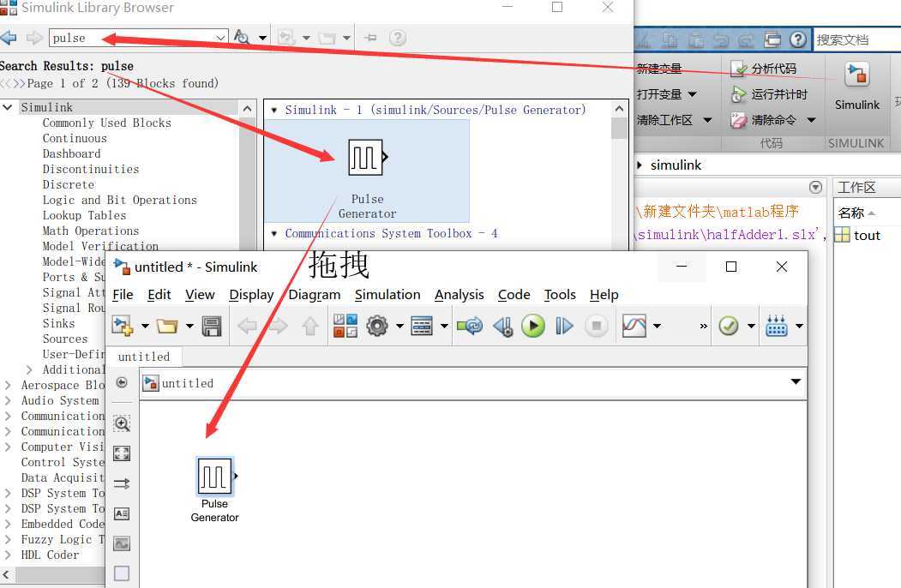This screenshot has width=901, height=588.
Task: Select Commonly Used Blocks in library tree
Action: [x=107, y=123]
